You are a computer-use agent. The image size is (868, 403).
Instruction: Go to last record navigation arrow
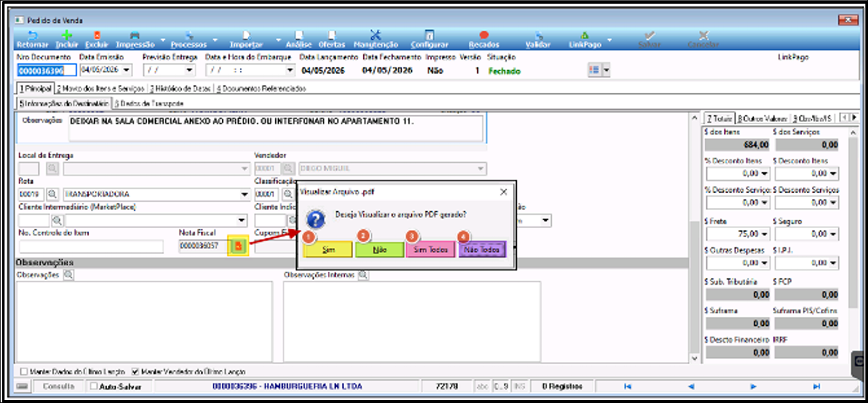click(x=817, y=386)
